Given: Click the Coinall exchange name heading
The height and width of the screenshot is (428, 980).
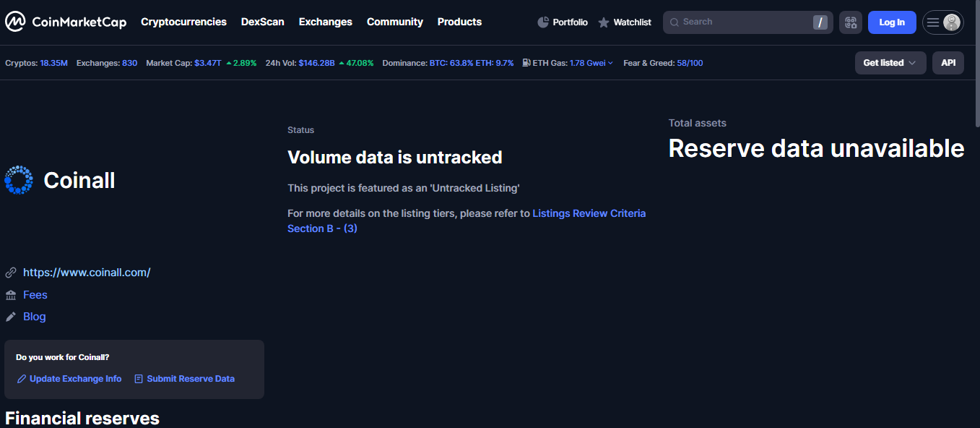Looking at the screenshot, I should click(x=79, y=180).
